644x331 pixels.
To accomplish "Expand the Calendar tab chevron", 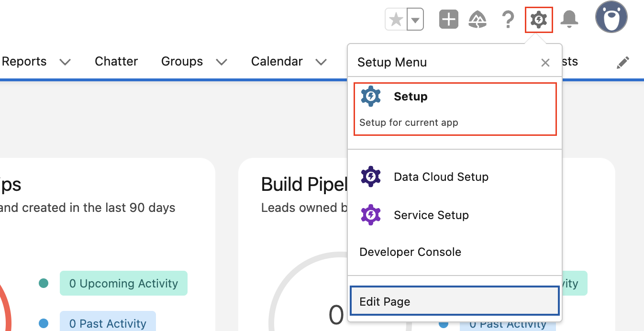I will coord(322,62).
